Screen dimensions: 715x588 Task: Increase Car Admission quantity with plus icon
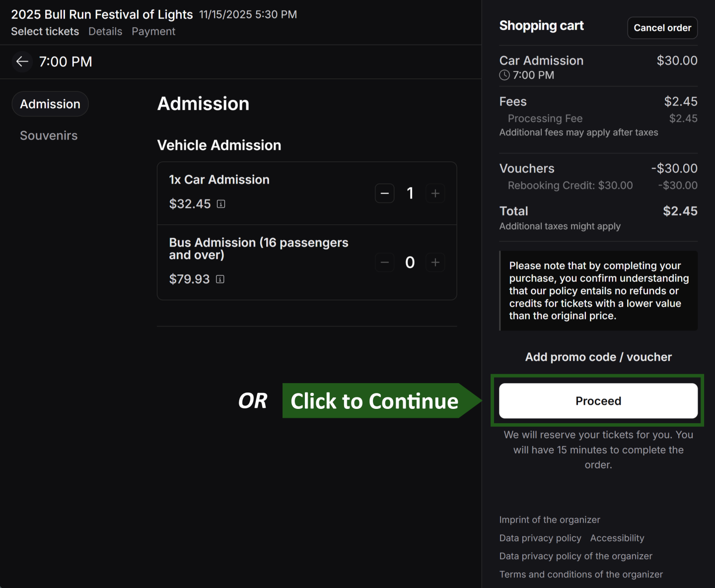pos(435,193)
